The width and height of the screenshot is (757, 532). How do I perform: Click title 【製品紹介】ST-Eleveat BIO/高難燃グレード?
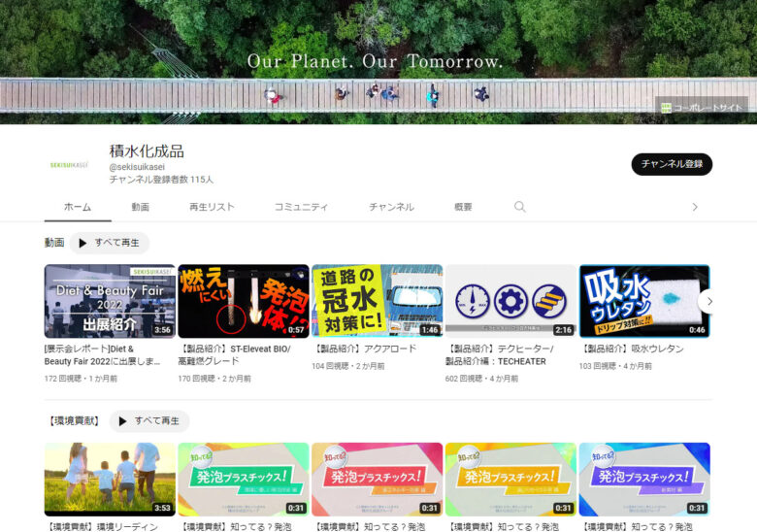point(235,354)
